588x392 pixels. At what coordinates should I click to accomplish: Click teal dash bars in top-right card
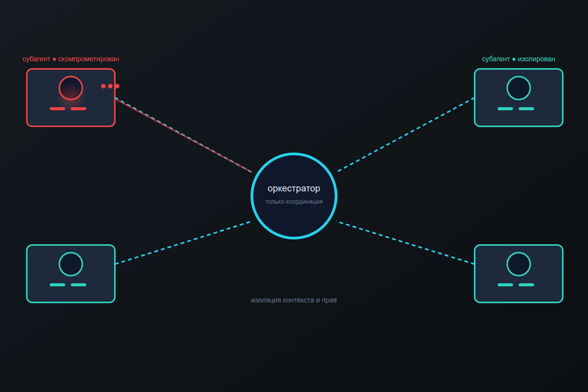pos(516,109)
